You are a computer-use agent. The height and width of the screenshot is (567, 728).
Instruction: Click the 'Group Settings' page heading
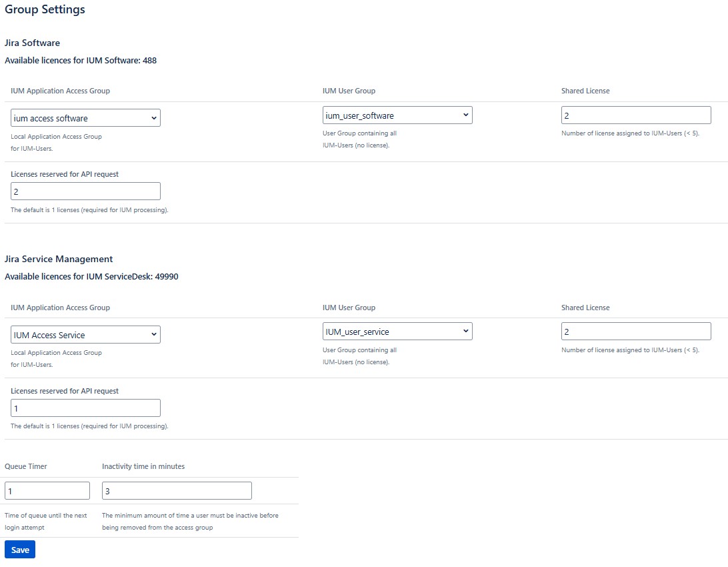[45, 10]
